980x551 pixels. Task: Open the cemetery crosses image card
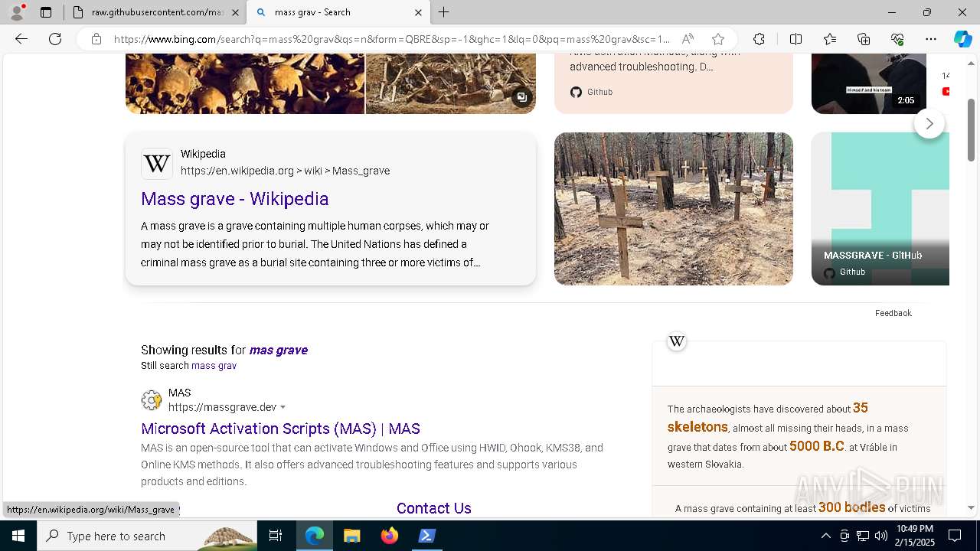pos(674,209)
